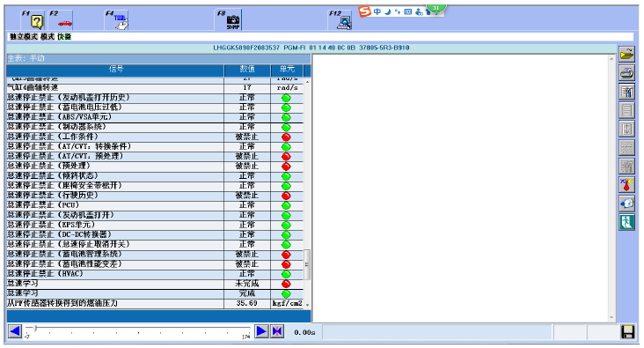Click green indicator for PCU row
Viewport: 644px width, 348px height.
point(286,205)
